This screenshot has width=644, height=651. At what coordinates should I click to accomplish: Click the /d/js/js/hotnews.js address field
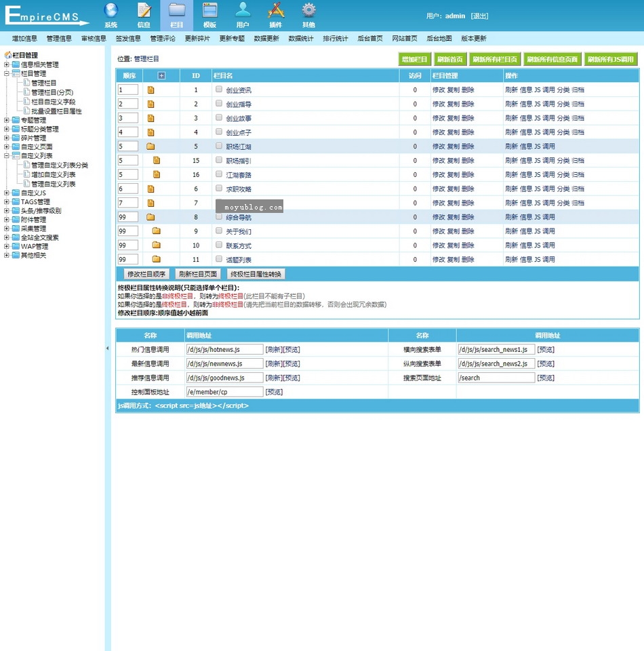coord(224,350)
